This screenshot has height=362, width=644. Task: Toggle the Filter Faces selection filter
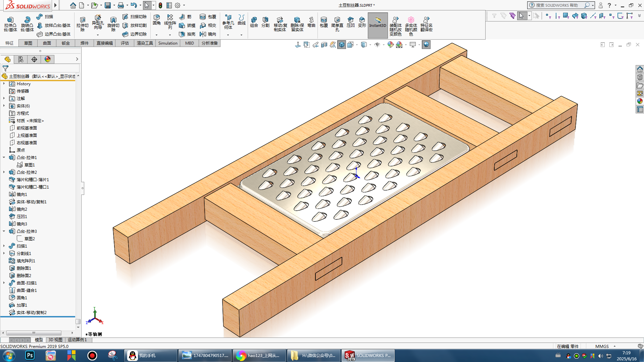tap(566, 16)
